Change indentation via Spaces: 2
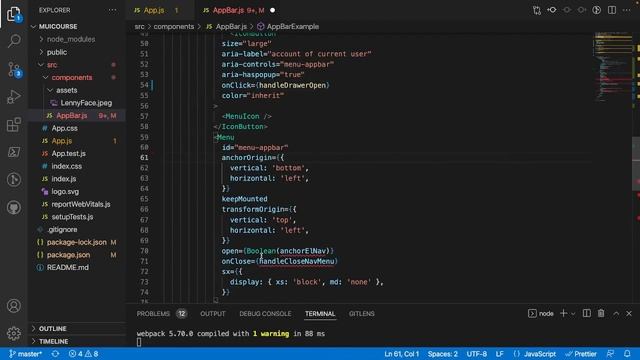640x360 pixels. (x=442, y=353)
